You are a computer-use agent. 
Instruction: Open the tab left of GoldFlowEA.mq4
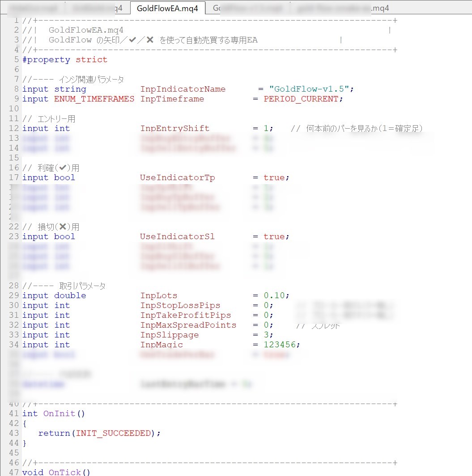96,8
